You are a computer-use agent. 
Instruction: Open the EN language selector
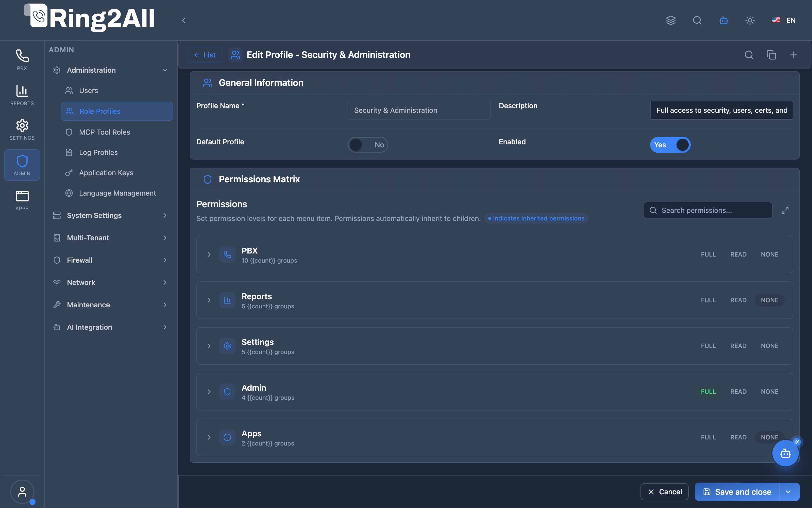(784, 20)
